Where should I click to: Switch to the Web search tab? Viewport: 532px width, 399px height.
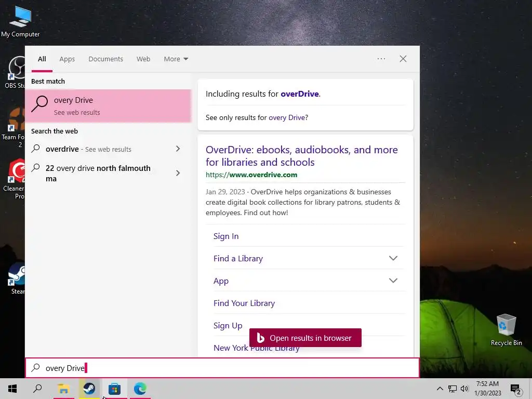tap(143, 59)
